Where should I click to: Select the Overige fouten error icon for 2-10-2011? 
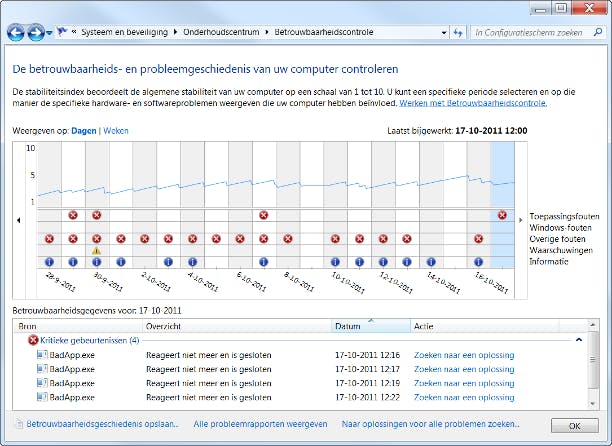tap(144, 239)
